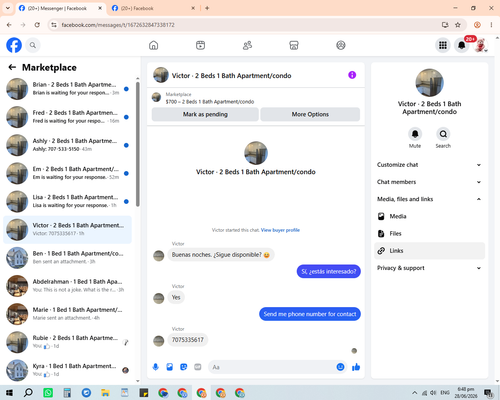Collapse Media, files and links section

[x=429, y=199]
